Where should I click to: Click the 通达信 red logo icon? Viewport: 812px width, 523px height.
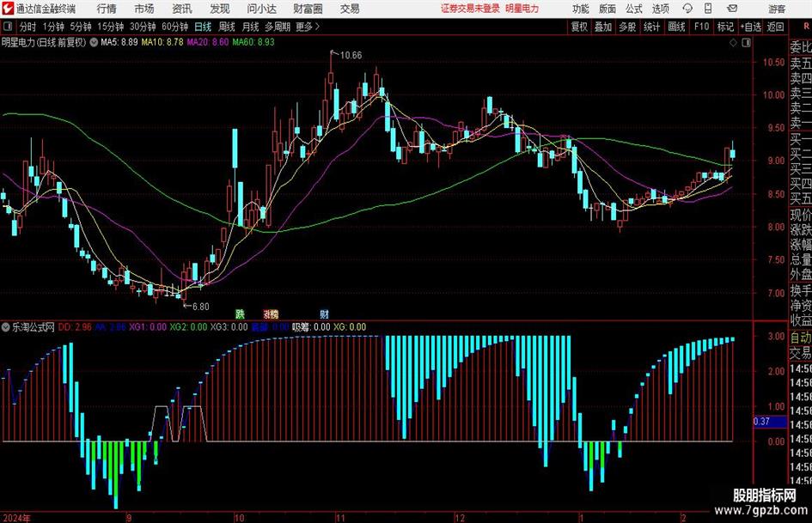(x=7, y=9)
